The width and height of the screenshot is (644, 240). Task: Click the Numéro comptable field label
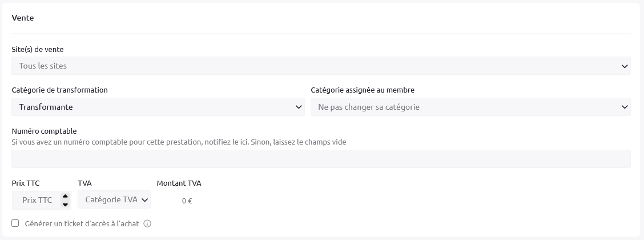(44, 131)
